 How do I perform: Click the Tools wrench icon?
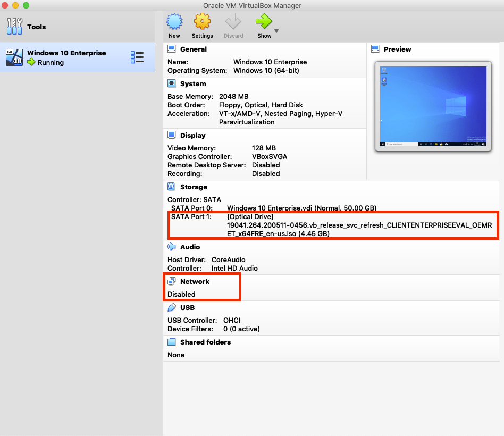(x=14, y=27)
